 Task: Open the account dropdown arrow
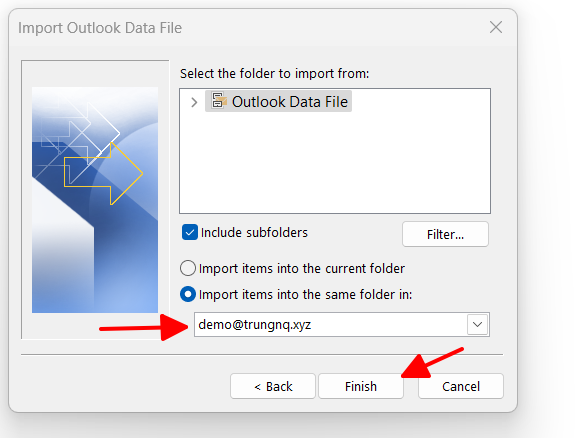coord(477,324)
